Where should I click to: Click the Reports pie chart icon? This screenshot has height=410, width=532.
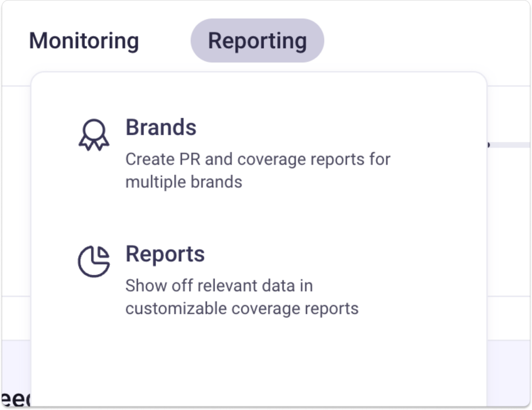(94, 261)
